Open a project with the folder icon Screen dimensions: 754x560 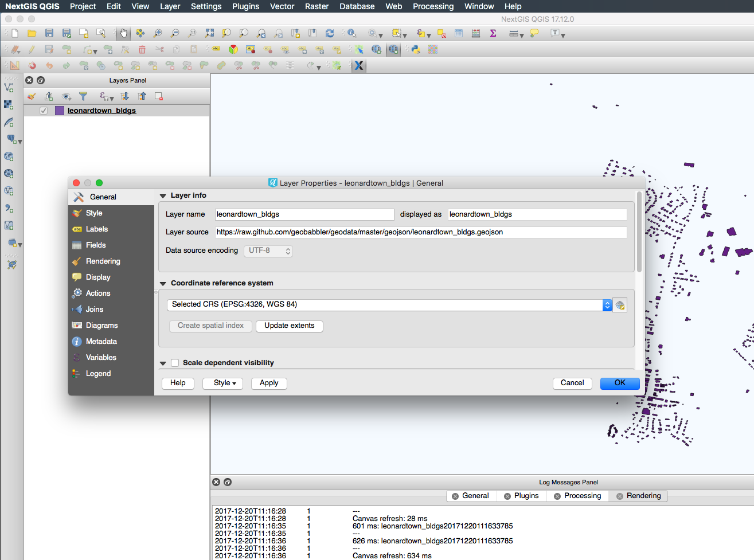tap(32, 33)
